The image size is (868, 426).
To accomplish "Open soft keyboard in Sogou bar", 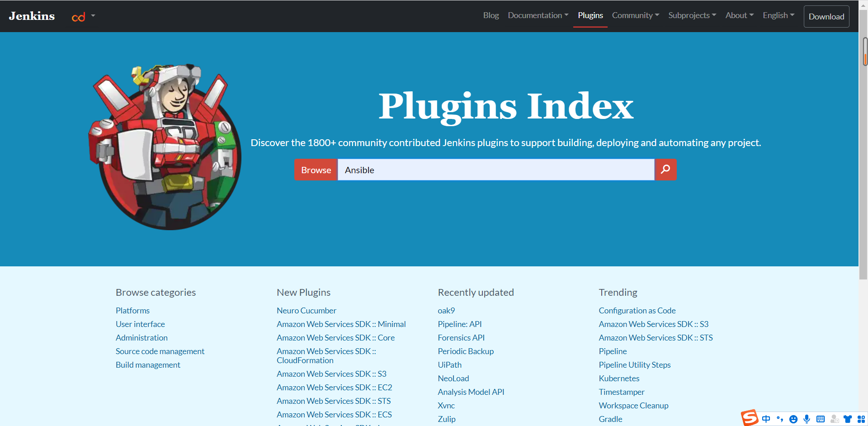I will pyautogui.click(x=821, y=419).
